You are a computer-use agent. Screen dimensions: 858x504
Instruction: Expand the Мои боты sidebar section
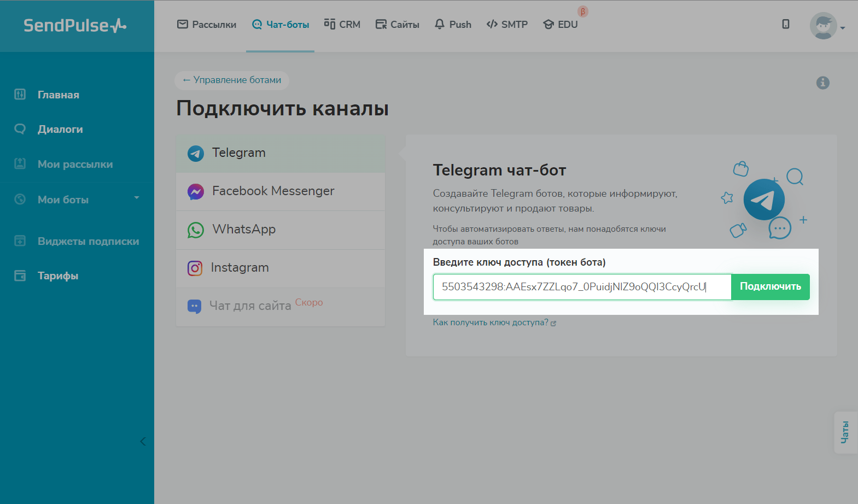77,200
